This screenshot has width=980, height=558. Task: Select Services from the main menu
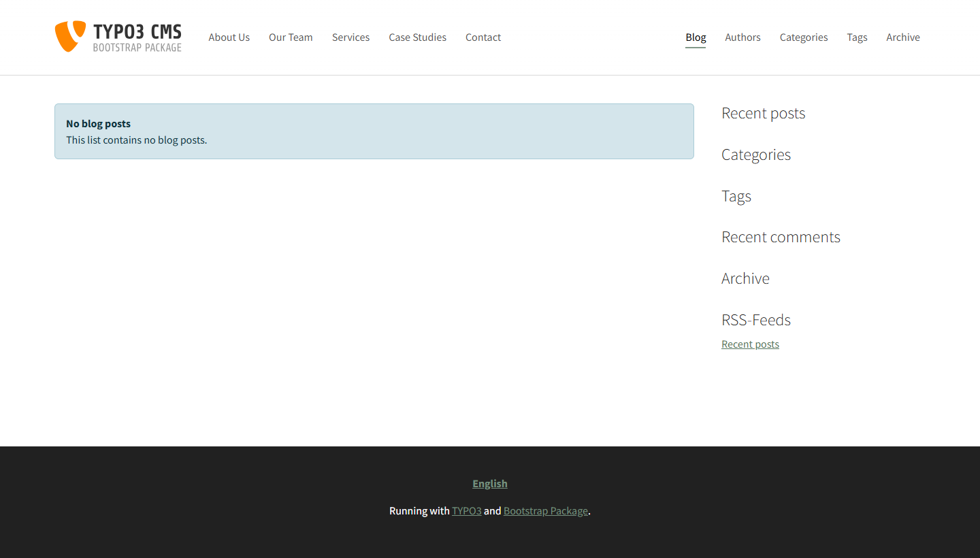(350, 37)
